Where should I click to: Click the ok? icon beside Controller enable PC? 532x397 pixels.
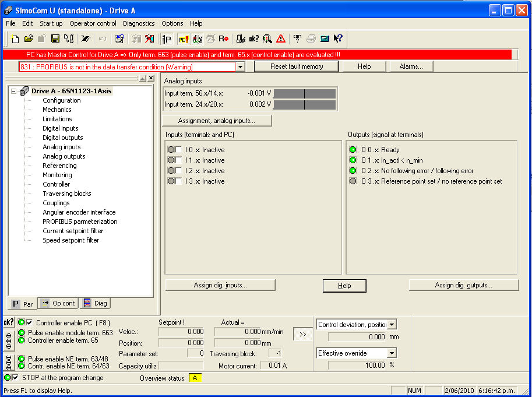tap(9, 322)
